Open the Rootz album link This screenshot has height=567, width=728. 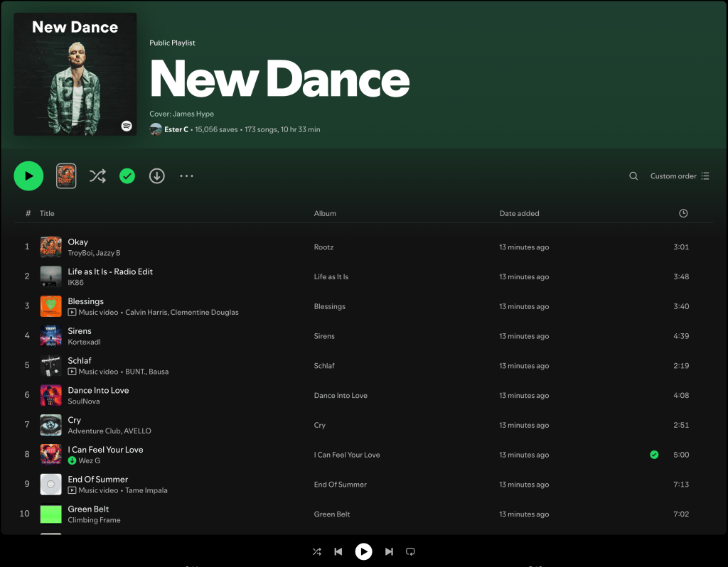pyautogui.click(x=323, y=247)
